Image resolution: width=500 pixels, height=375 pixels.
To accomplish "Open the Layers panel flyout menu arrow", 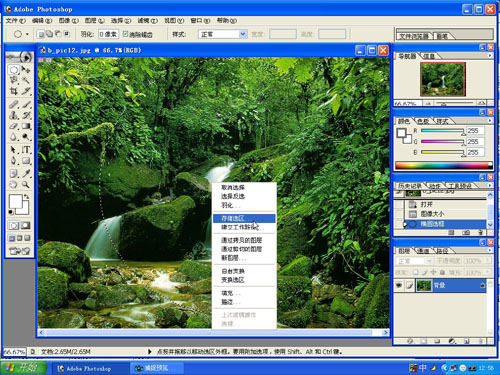I will tap(490, 250).
